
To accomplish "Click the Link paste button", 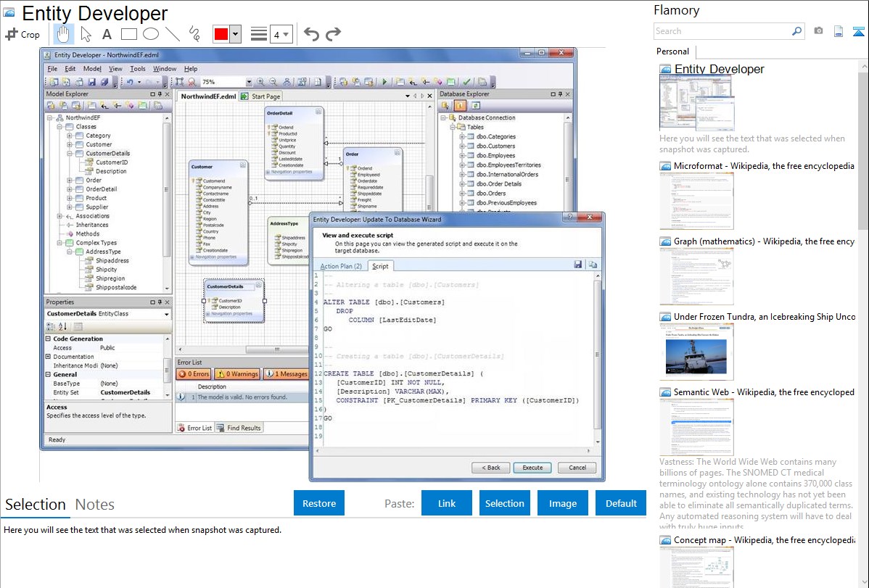I will click(447, 503).
